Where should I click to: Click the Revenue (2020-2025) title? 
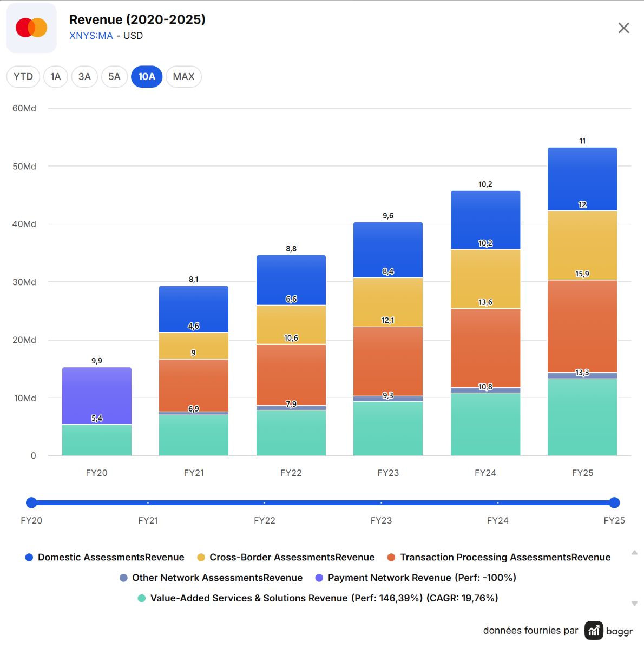point(137,19)
